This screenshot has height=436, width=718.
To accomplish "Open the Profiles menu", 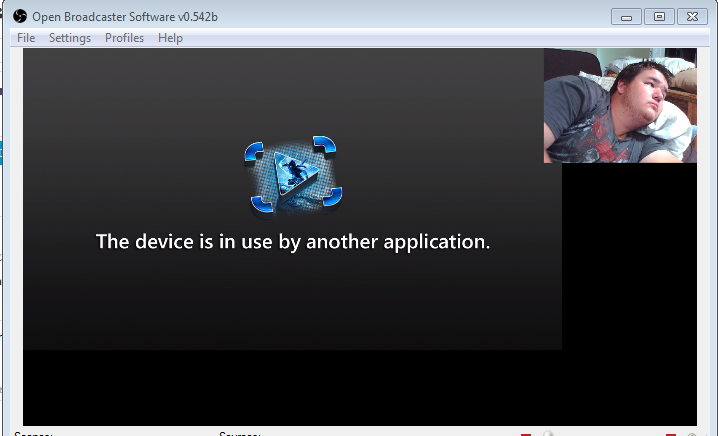I will click(124, 38).
